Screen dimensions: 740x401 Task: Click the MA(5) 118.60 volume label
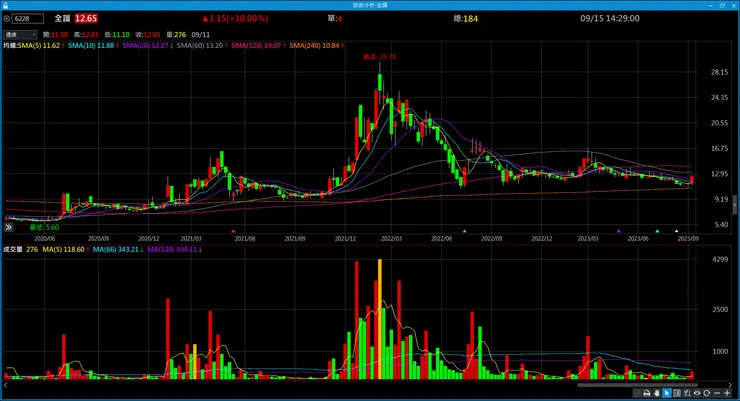pos(66,250)
